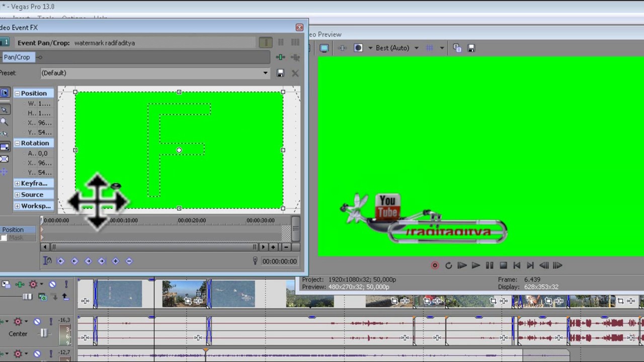Click Play From Start in Video Preview
The height and width of the screenshot is (362, 644).
[462, 265]
